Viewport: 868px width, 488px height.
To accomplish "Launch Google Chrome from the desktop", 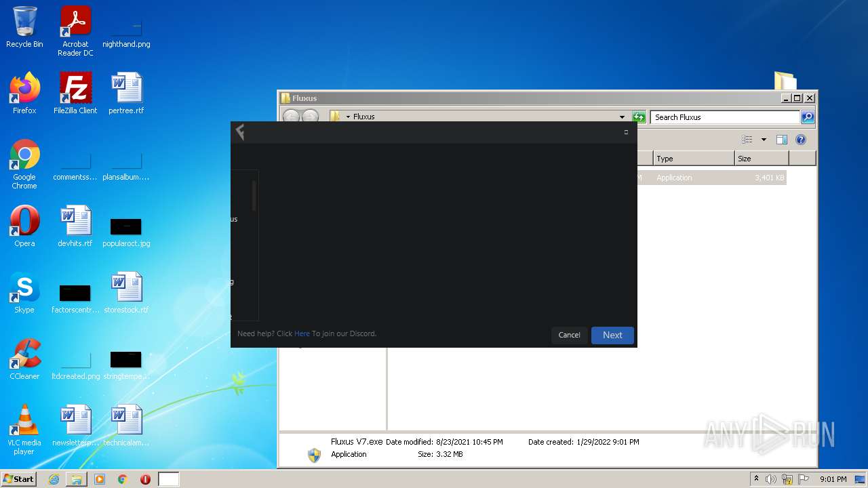I will [x=24, y=164].
